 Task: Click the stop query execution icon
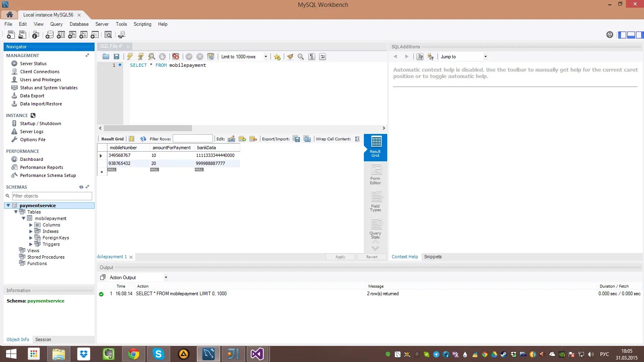tap(162, 57)
